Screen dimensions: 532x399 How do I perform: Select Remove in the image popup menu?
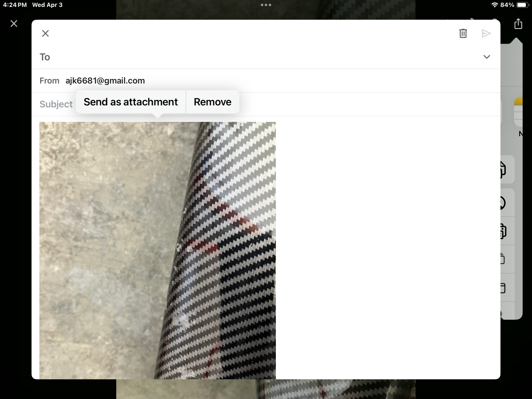[213, 102]
